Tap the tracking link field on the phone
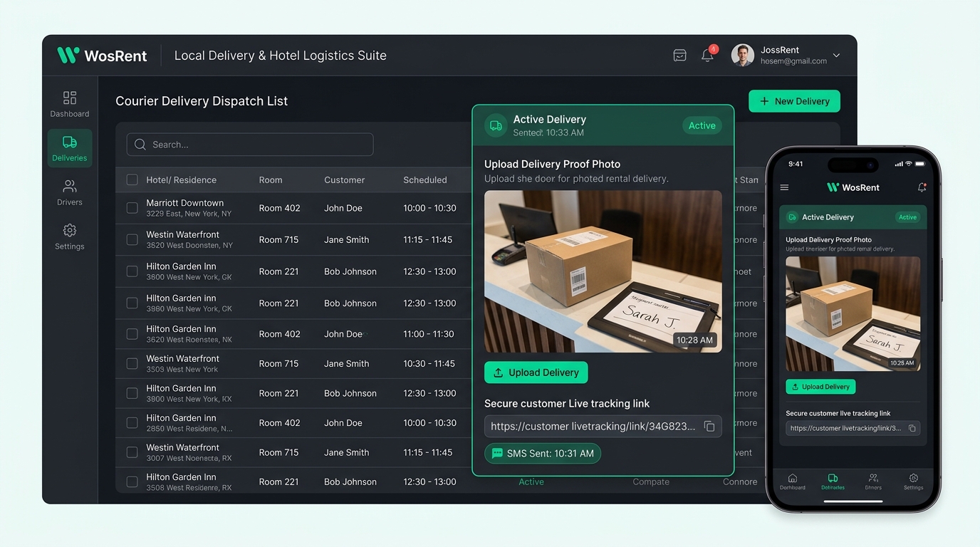This screenshot has width=980, height=547. [853, 428]
